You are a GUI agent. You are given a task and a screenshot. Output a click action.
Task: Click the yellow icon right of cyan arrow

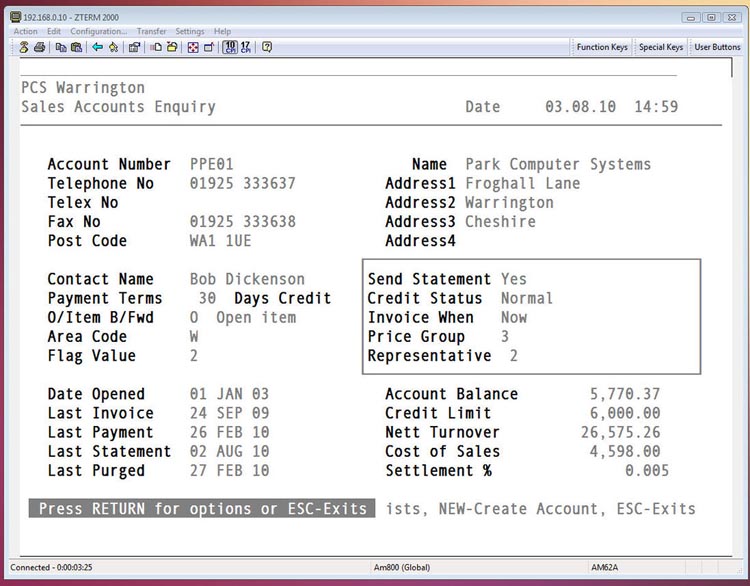[x=113, y=47]
